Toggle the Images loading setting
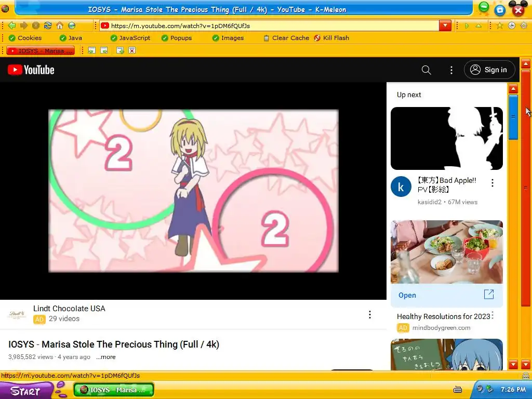The width and height of the screenshot is (532, 399). (x=228, y=38)
